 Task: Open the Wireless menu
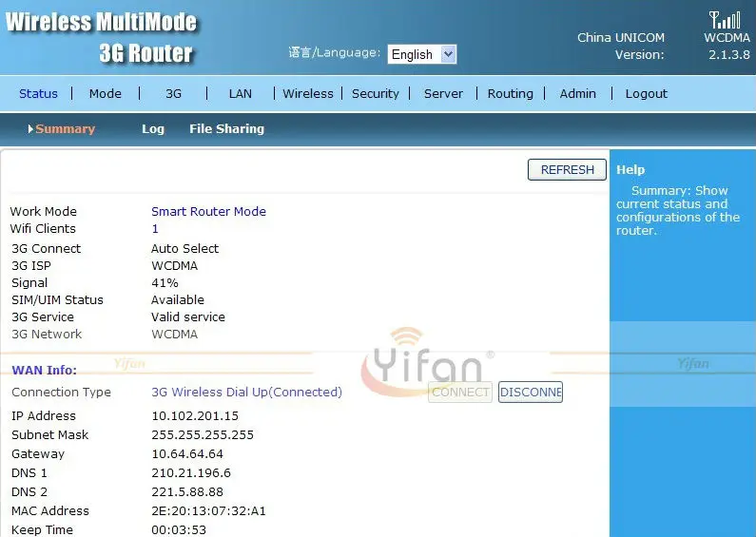click(308, 93)
